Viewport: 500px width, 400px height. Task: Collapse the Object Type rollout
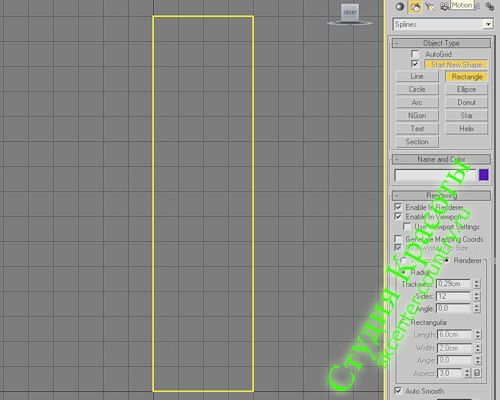(441, 43)
